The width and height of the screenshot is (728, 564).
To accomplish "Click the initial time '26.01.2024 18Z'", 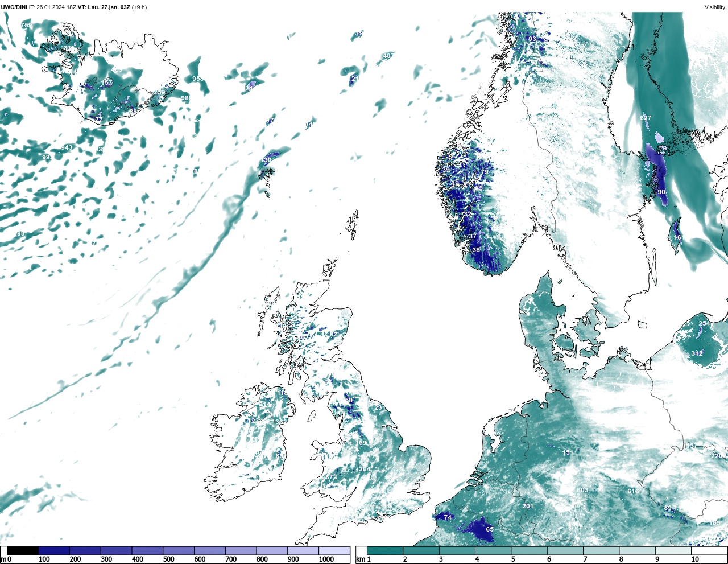I will tap(56, 7).
